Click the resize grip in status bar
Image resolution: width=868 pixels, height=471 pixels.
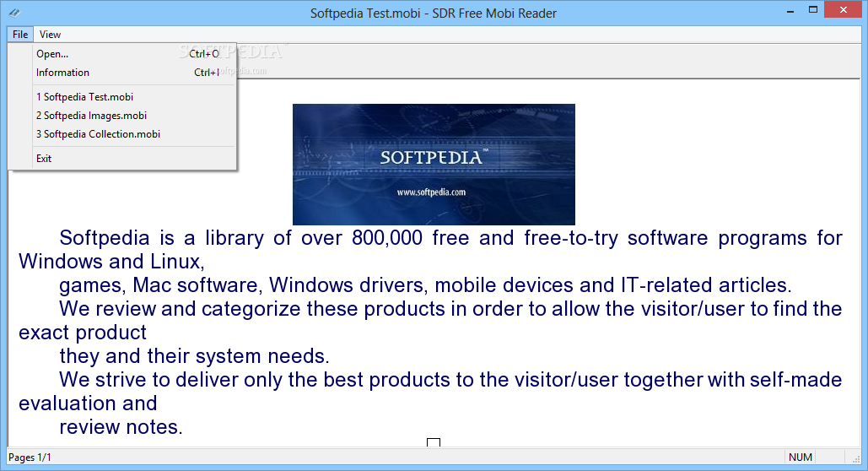(x=856, y=457)
